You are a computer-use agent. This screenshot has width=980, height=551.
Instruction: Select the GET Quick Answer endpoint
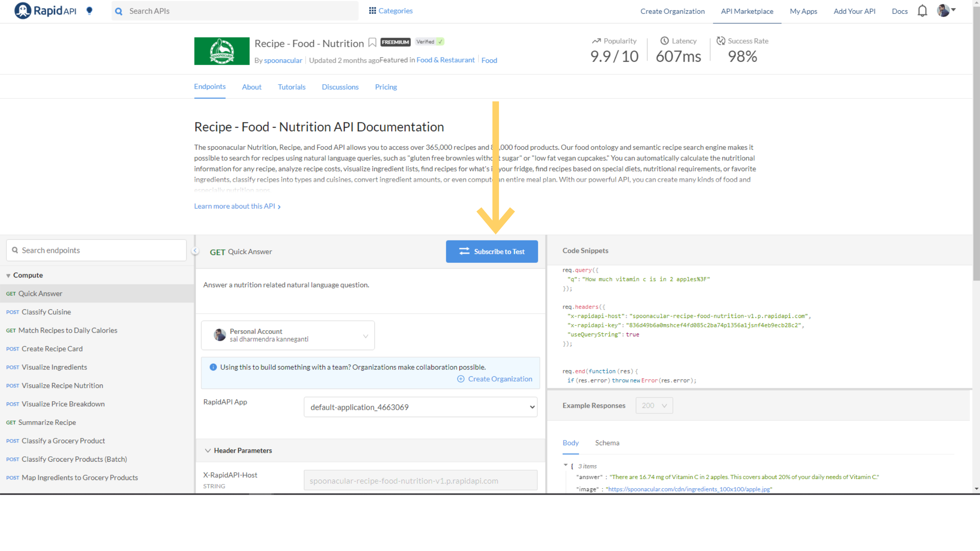[x=97, y=293]
